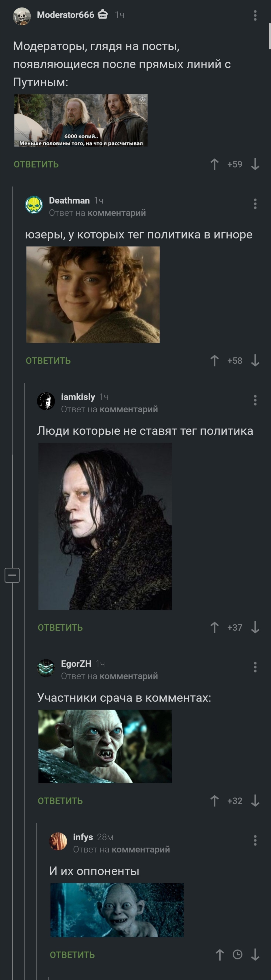Image resolution: width=271 pixels, height=980 pixels.
Task: Downvote infys's comment
Action: [x=255, y=954]
